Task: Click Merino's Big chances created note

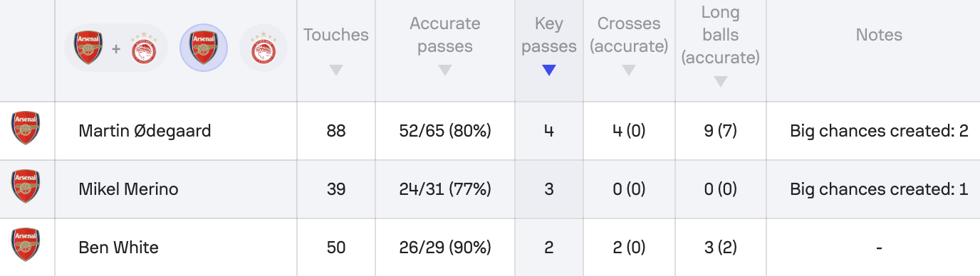Action: pyautogui.click(x=879, y=189)
